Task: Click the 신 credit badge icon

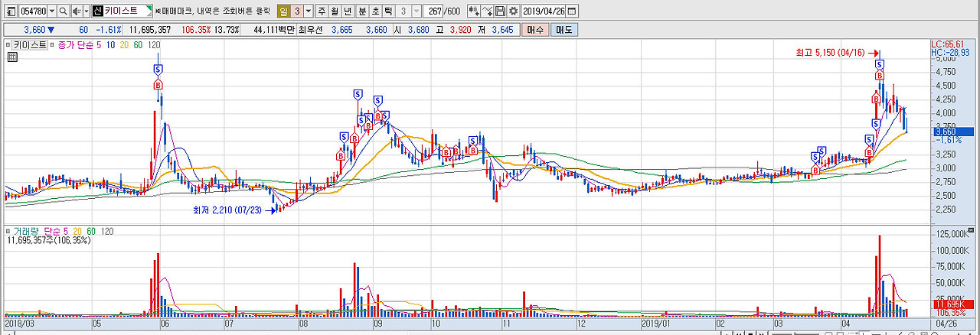Action: coord(98,11)
